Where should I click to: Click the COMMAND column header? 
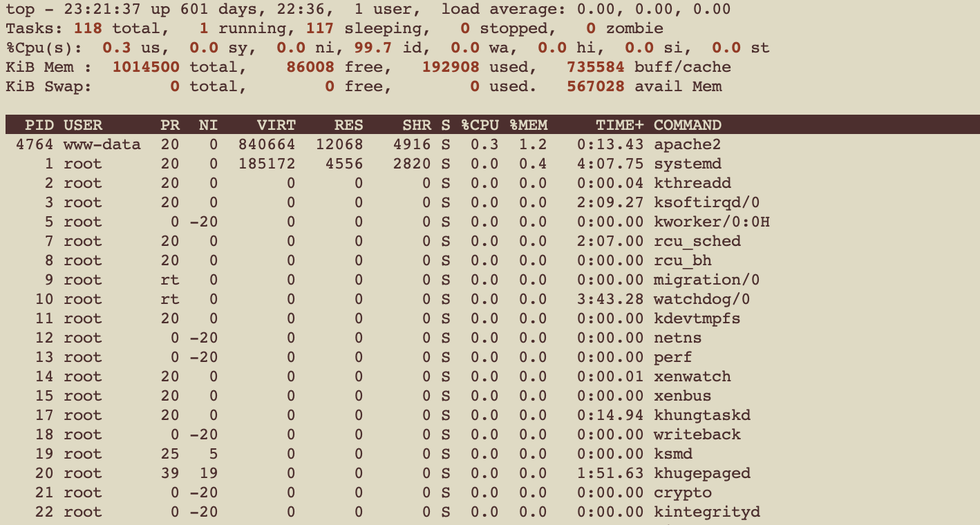pos(688,125)
